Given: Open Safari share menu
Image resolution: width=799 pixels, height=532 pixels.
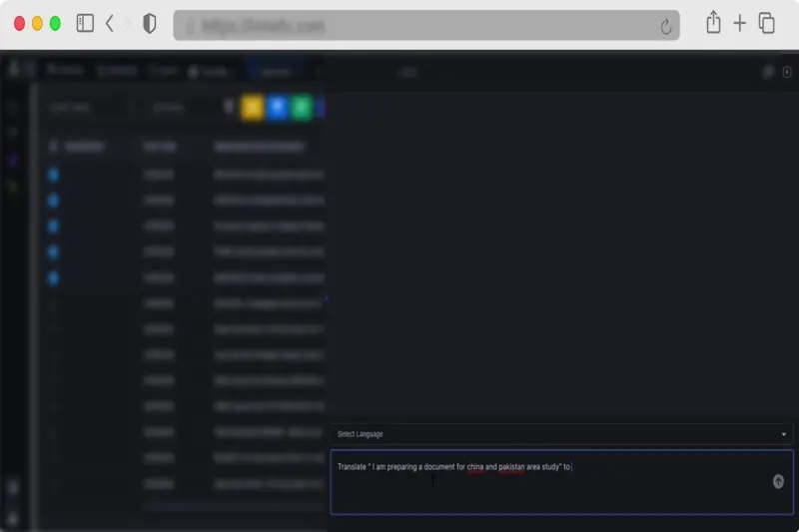Looking at the screenshot, I should tap(713, 23).
